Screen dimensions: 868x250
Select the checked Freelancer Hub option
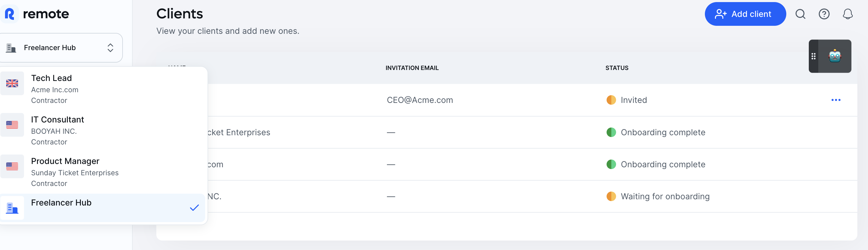[102, 208]
